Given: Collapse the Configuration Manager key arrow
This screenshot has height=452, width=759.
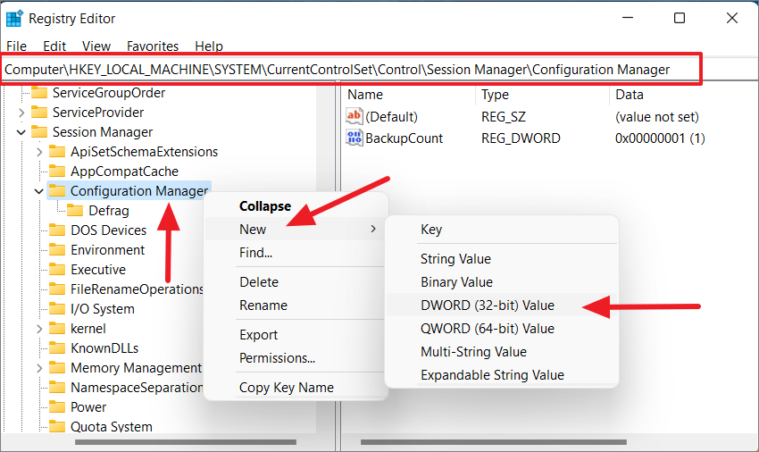Looking at the screenshot, I should [x=39, y=191].
